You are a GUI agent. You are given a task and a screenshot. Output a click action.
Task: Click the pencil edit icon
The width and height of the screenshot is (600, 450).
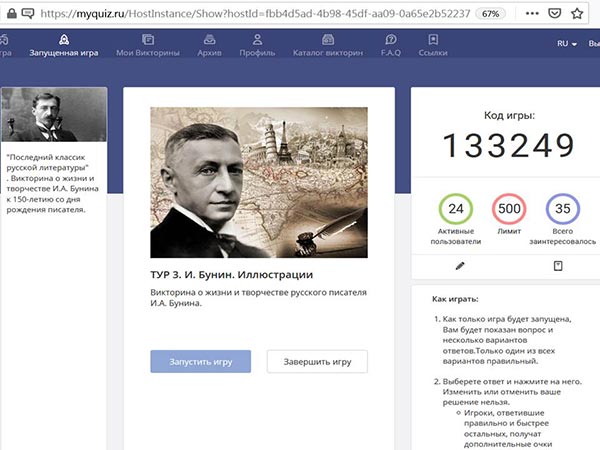point(460,266)
